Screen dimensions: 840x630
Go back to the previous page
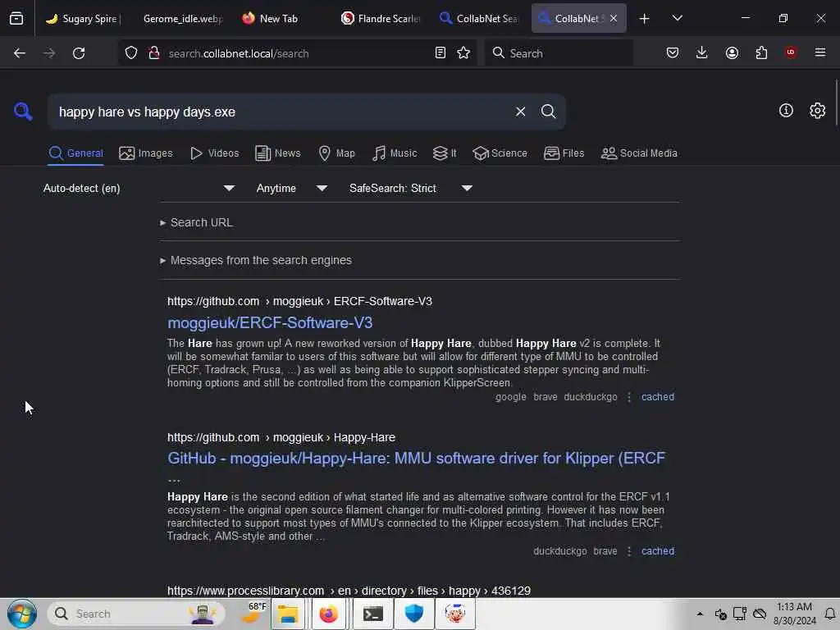click(x=20, y=53)
